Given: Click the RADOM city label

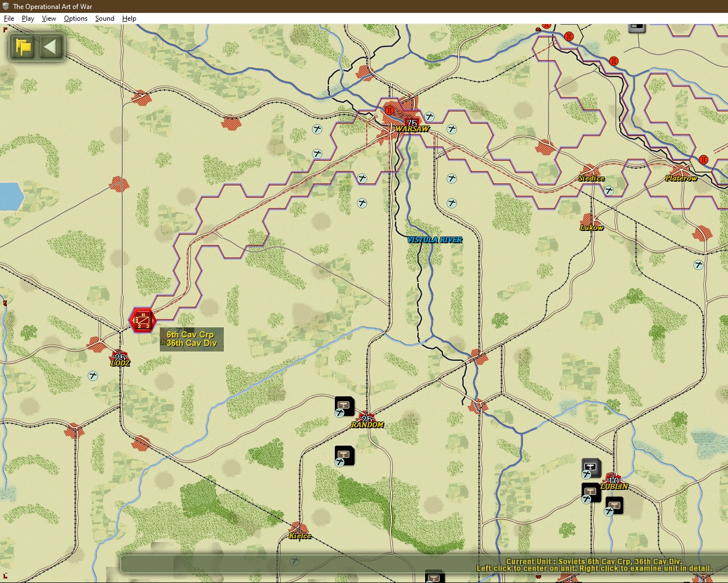Looking at the screenshot, I should pos(367,425).
